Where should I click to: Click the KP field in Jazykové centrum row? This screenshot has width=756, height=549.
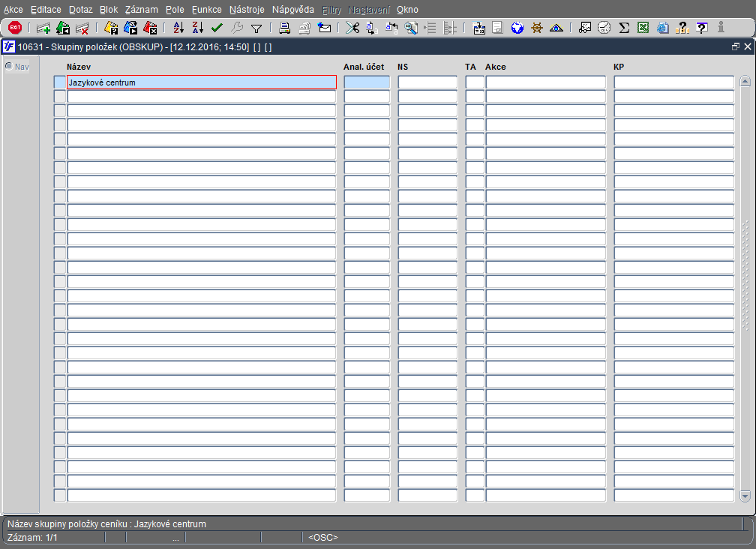pos(674,82)
